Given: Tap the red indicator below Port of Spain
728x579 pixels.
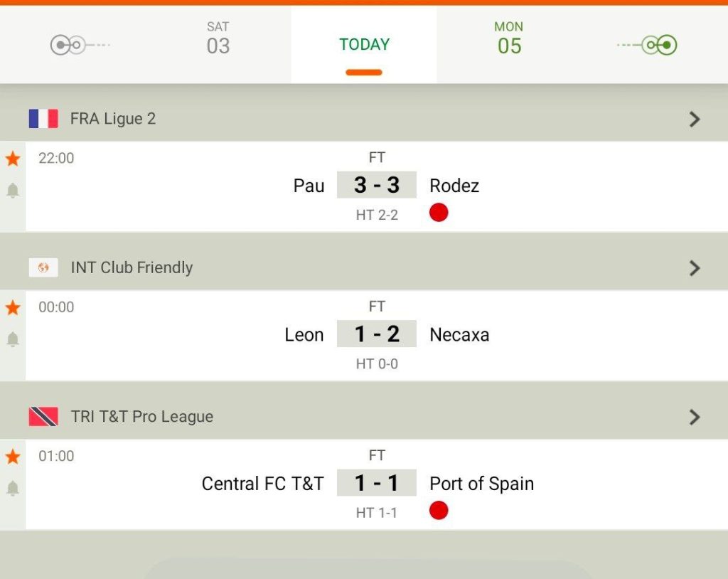Looking at the screenshot, I should [439, 509].
